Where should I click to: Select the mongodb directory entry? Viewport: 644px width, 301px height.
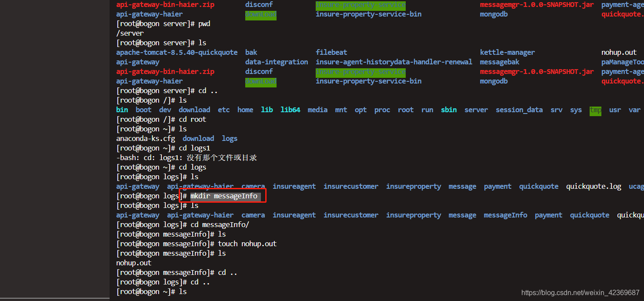pyautogui.click(x=494, y=81)
